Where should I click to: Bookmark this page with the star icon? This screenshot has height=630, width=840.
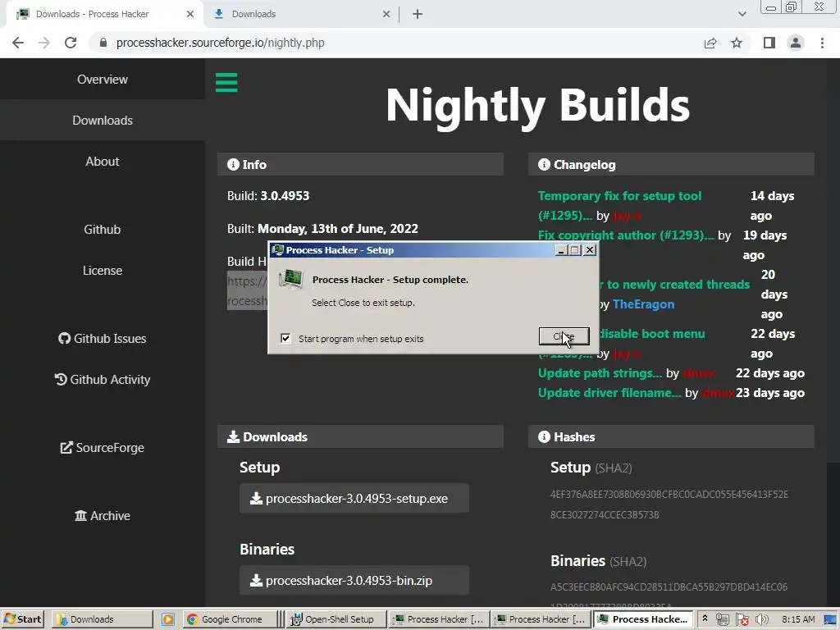point(737,43)
